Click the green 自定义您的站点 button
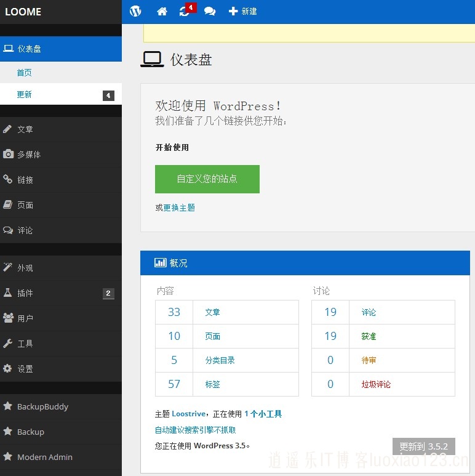Image resolution: width=475 pixels, height=476 pixels. (207, 179)
